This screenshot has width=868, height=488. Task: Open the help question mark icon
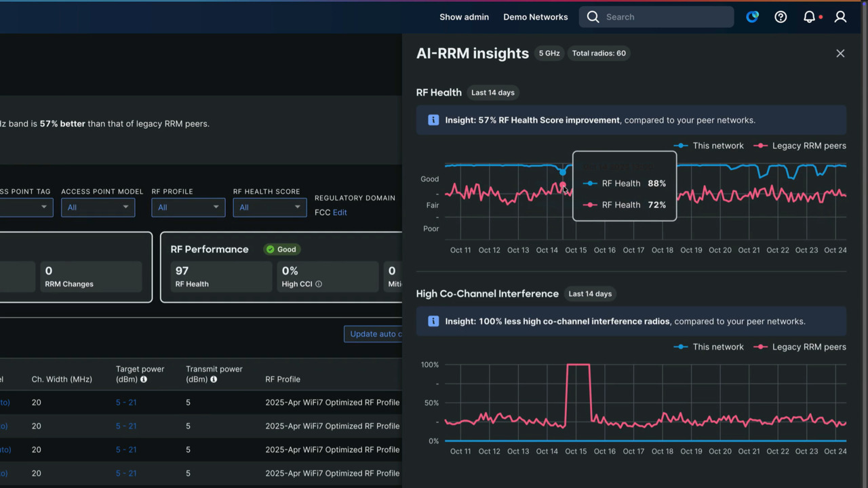[781, 17]
